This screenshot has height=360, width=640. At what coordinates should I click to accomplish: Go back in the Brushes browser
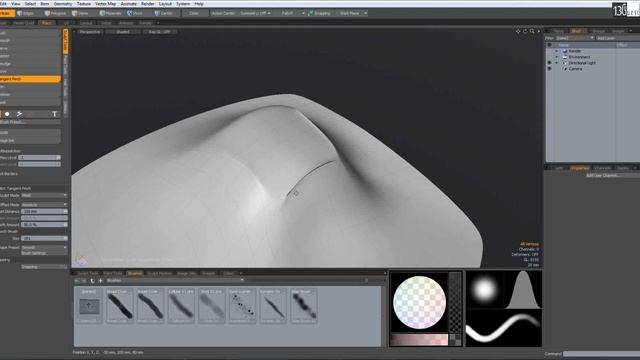[77, 280]
